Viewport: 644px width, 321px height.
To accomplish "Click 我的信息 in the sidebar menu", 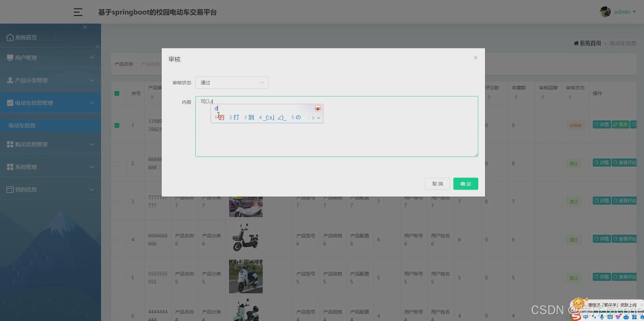I will 25,189.
